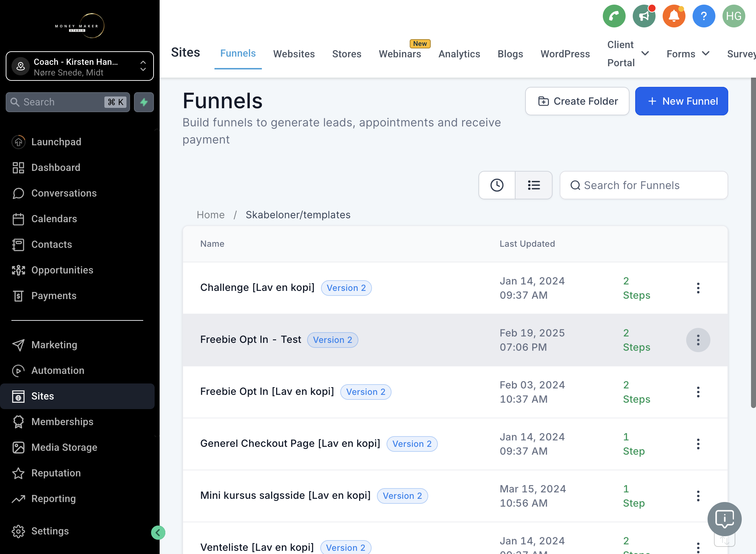Switch to the Analytics tab
756x554 pixels.
pyautogui.click(x=459, y=54)
